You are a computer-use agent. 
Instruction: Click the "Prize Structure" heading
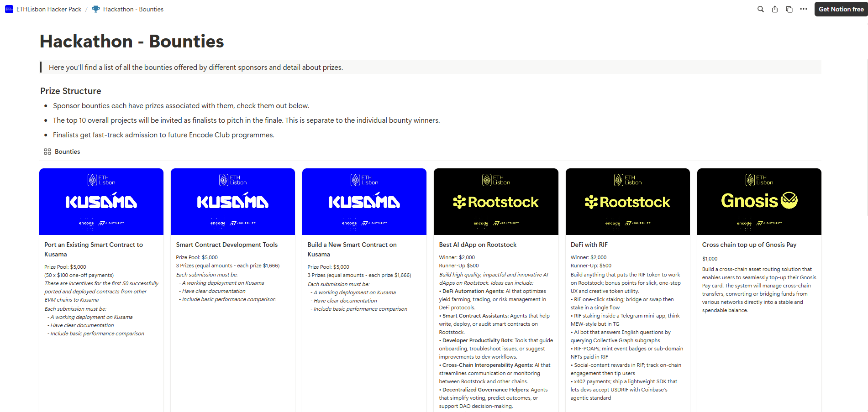71,91
